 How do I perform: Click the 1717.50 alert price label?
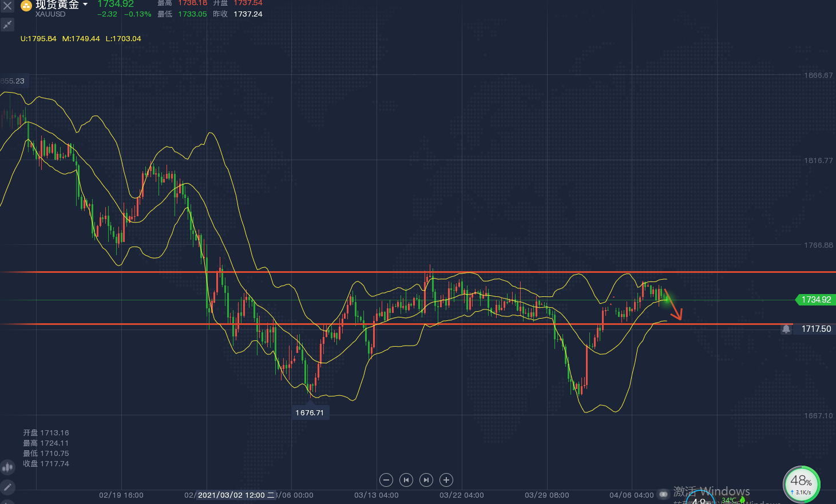[x=816, y=329]
